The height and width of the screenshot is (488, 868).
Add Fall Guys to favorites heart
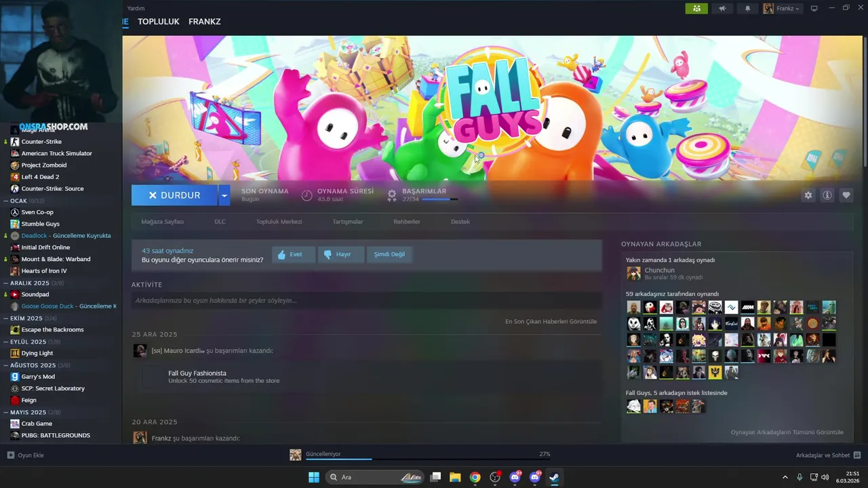click(x=846, y=195)
